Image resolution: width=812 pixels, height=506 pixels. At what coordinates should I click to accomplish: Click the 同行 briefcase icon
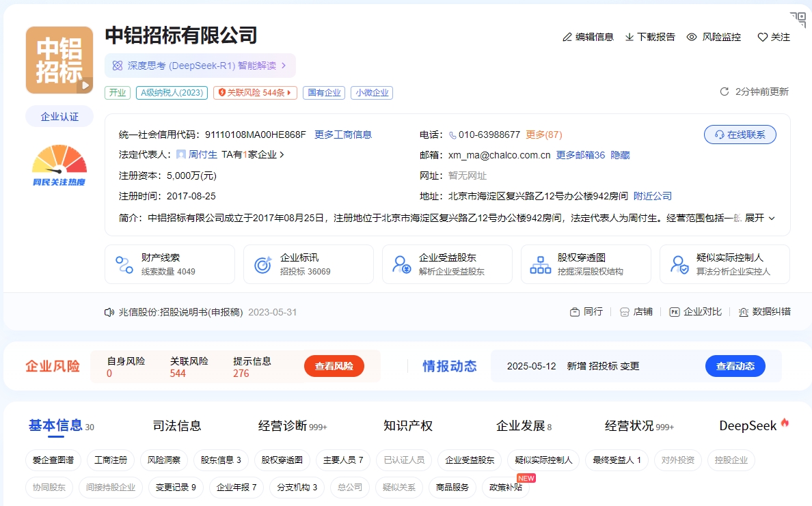[574, 312]
